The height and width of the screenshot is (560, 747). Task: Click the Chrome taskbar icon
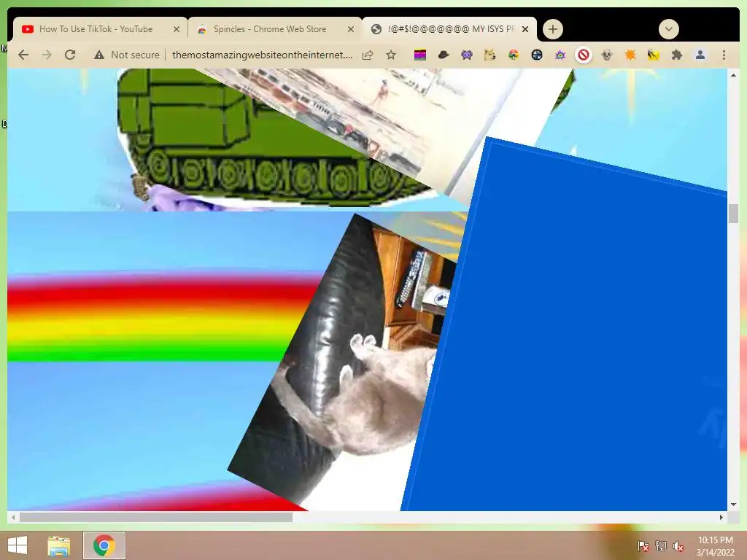tap(104, 545)
